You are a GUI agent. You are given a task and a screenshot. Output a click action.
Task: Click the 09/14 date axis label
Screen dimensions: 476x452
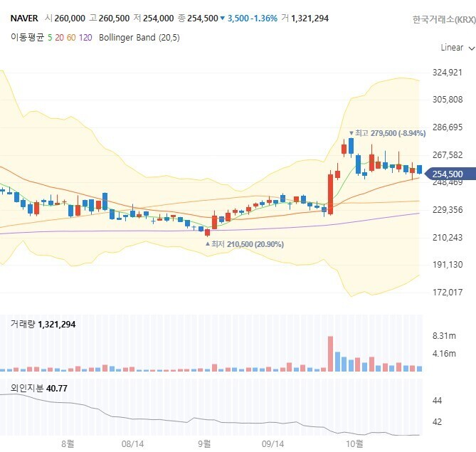pos(273,443)
